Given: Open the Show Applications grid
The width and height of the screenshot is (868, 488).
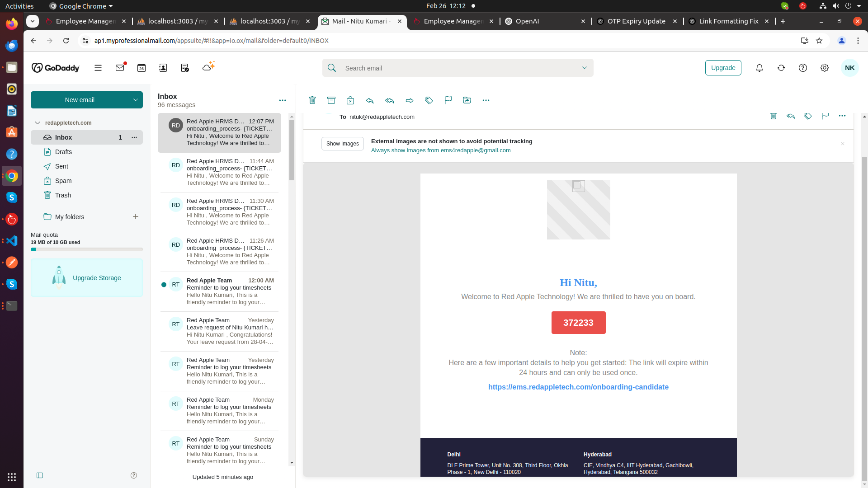Looking at the screenshot, I should [x=12, y=477].
